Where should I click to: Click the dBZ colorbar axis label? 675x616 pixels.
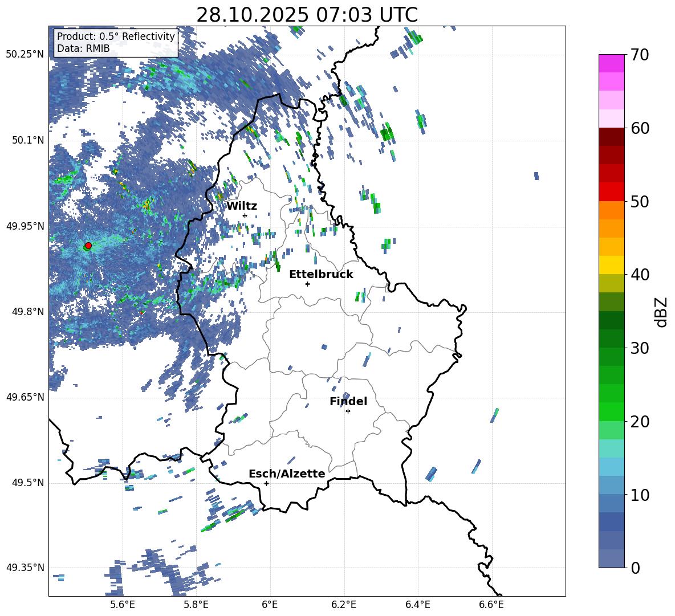coord(662,312)
